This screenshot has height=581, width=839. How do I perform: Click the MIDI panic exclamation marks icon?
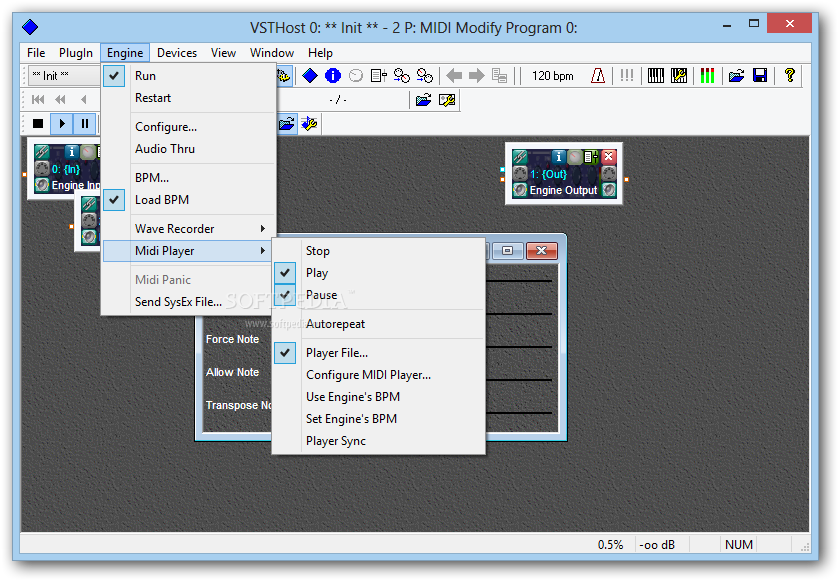click(x=627, y=76)
